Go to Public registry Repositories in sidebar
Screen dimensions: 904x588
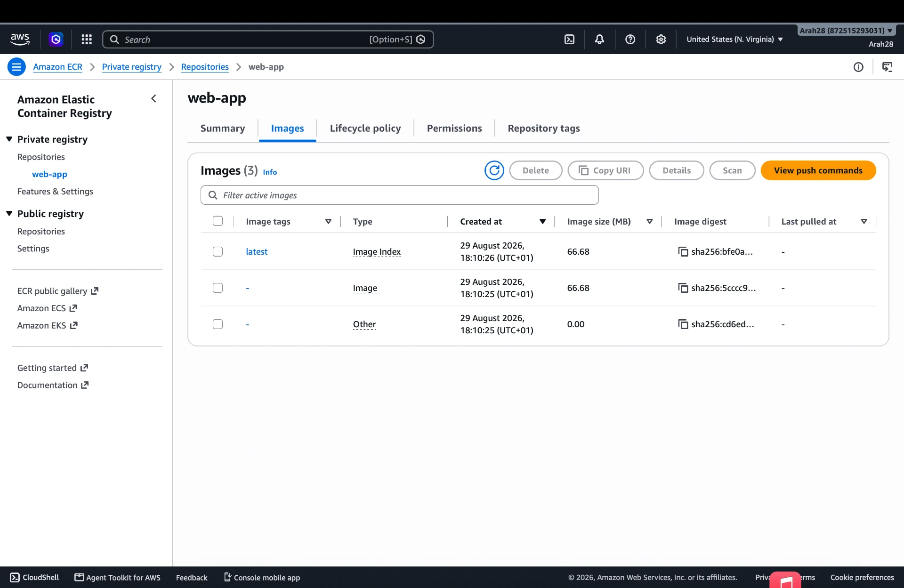(x=41, y=232)
